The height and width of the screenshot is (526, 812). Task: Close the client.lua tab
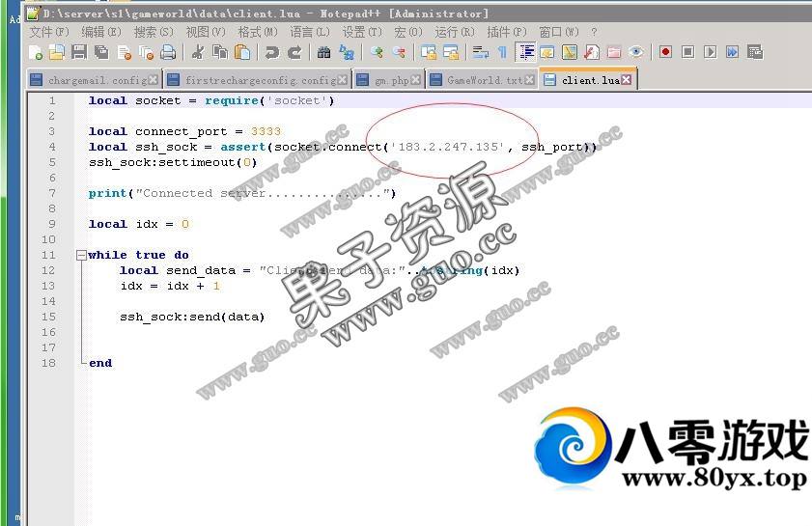tap(627, 80)
